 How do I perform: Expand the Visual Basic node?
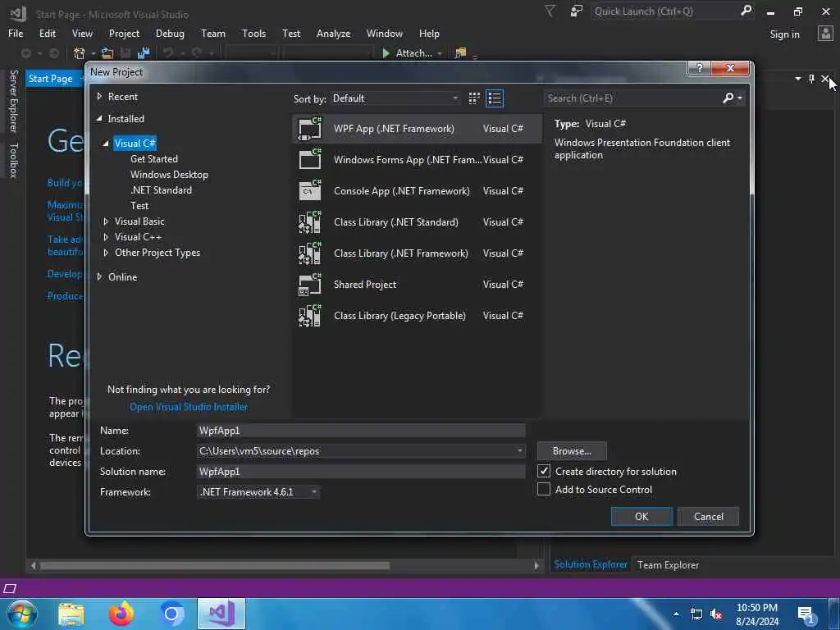(x=106, y=221)
